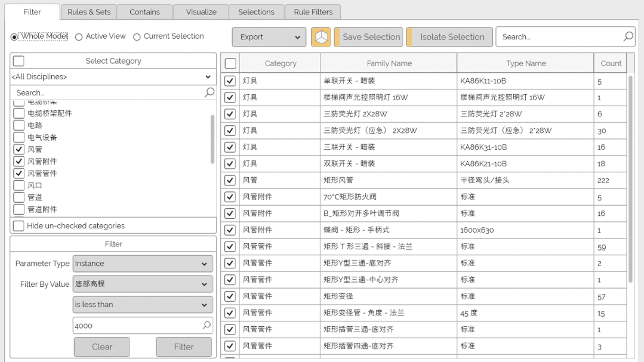Click the category list vertical scrollbar
The height and width of the screenshot is (362, 644).
click(212, 140)
